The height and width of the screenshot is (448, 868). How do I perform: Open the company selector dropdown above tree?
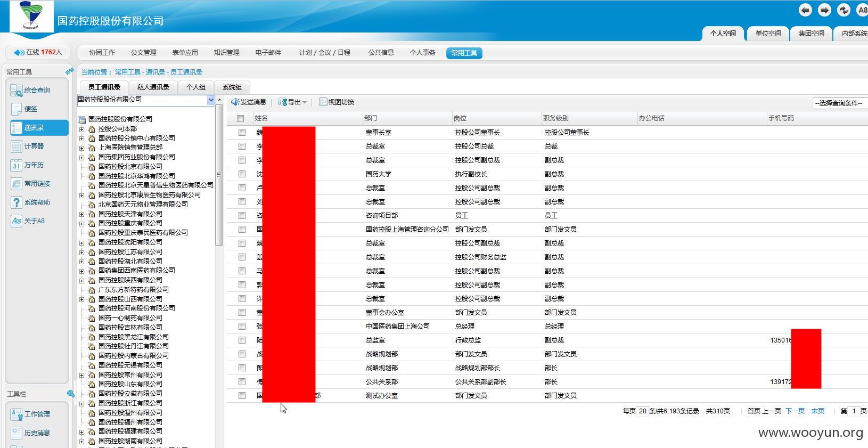(x=211, y=100)
